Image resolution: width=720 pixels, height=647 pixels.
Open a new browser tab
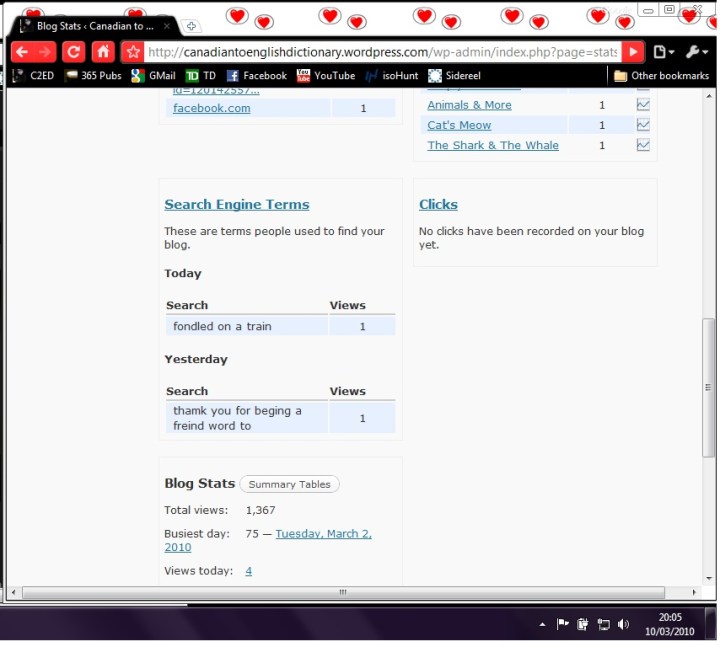click(192, 26)
